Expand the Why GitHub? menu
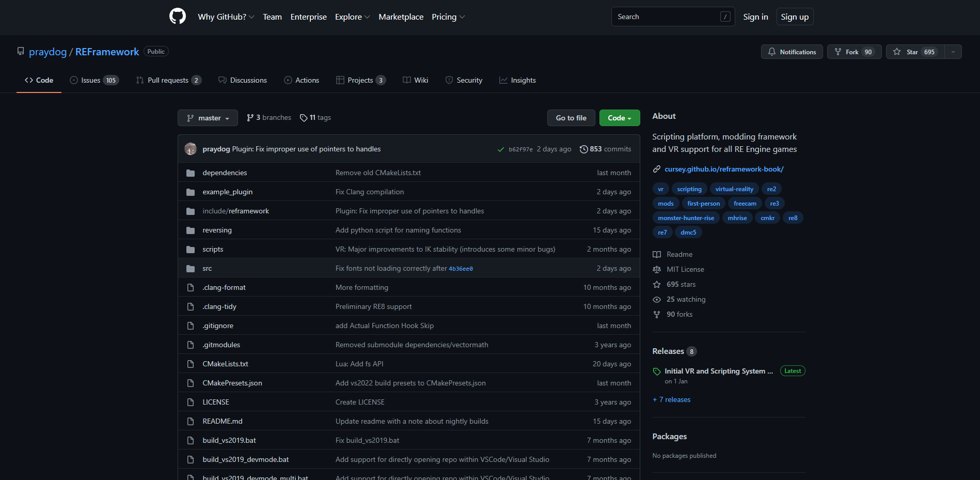 point(226,17)
